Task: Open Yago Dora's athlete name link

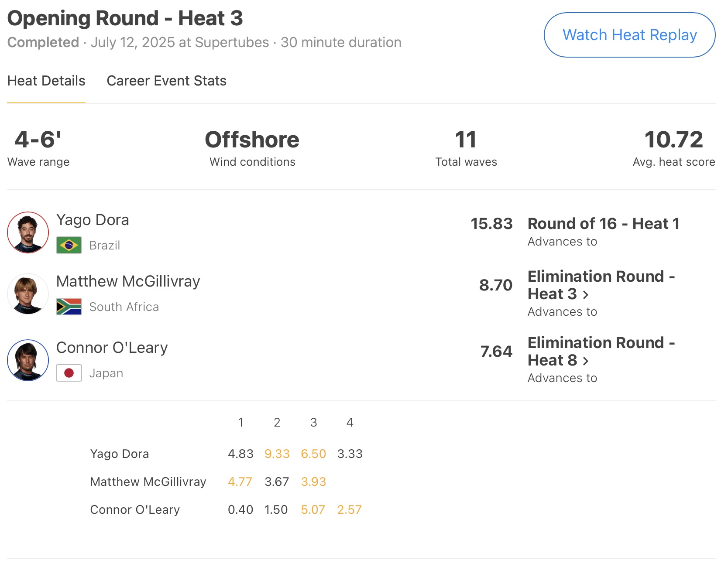Action: tap(93, 220)
